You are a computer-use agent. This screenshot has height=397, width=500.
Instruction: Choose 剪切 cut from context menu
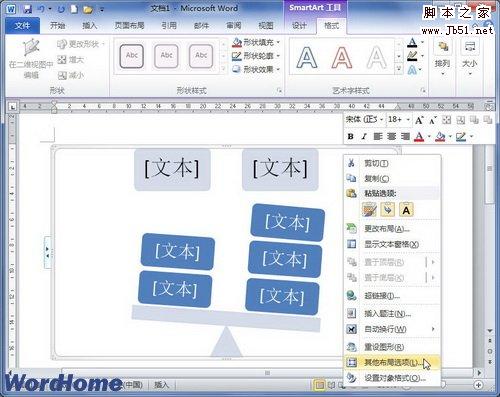tap(392, 163)
